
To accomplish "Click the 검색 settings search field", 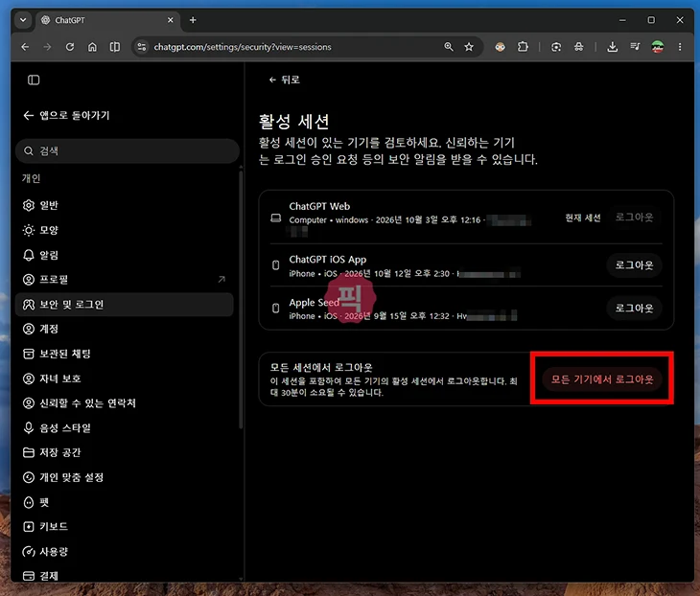I will pyautogui.click(x=128, y=150).
